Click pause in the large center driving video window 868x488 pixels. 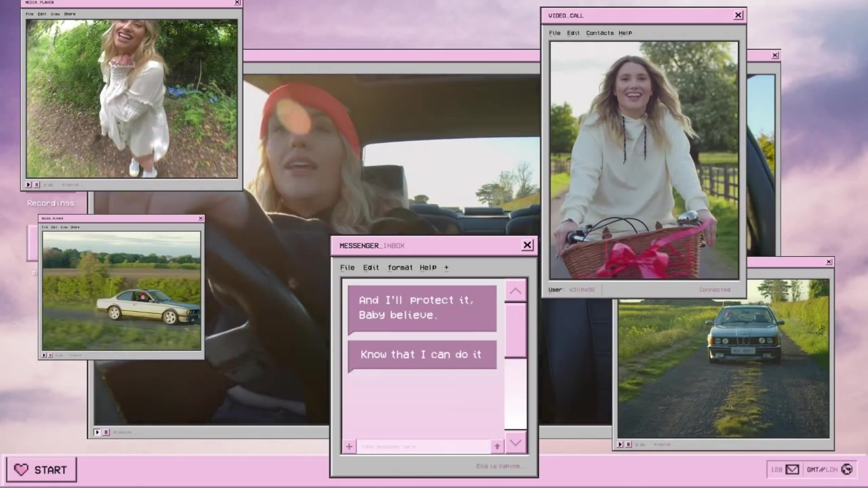[105, 432]
